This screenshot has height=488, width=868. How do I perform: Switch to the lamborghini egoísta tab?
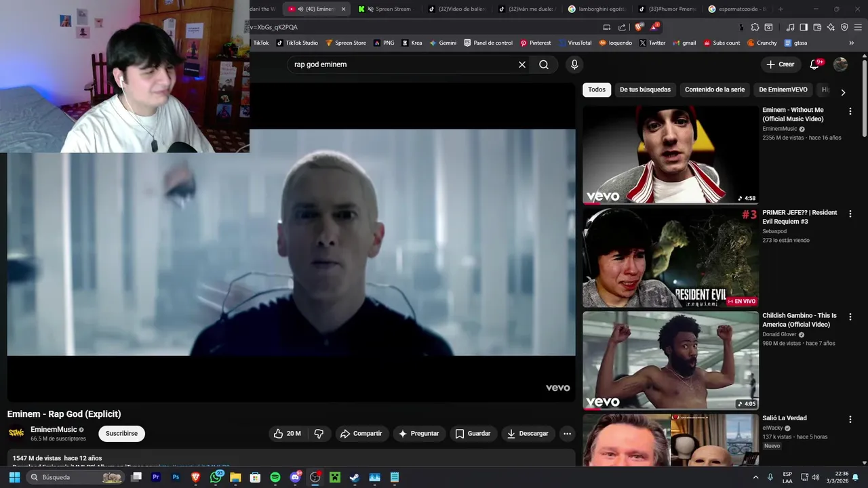point(597,9)
